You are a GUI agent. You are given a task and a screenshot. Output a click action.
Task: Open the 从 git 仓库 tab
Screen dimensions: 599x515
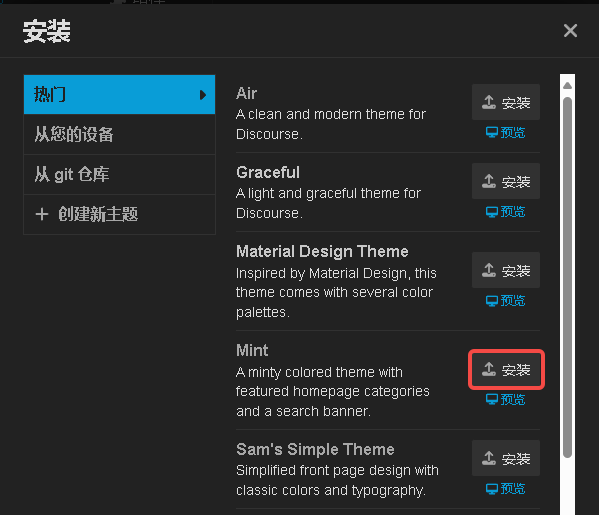pos(120,175)
